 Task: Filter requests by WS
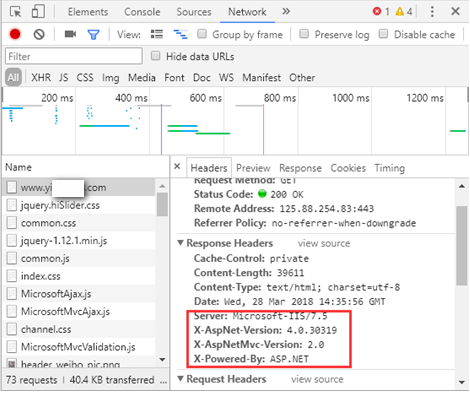[x=226, y=78]
